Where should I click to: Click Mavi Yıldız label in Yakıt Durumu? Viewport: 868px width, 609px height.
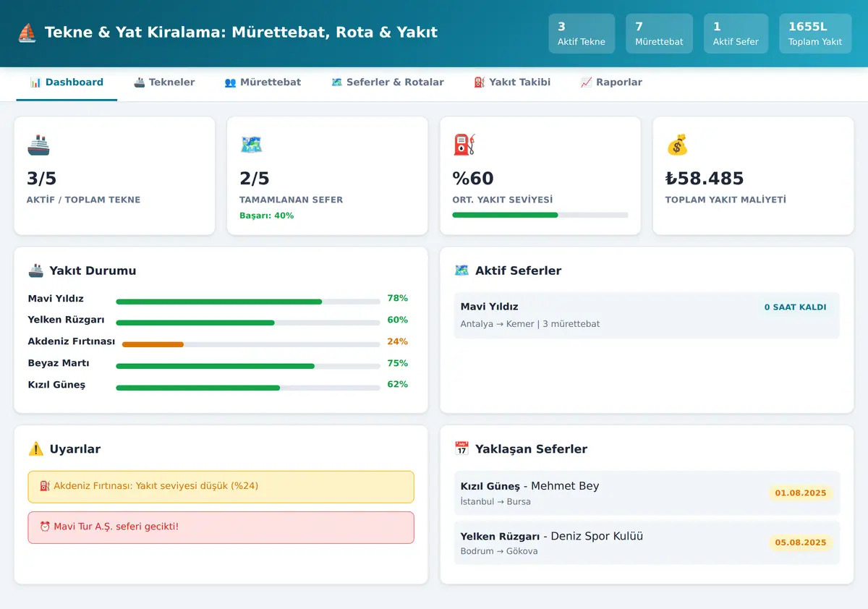(56, 299)
